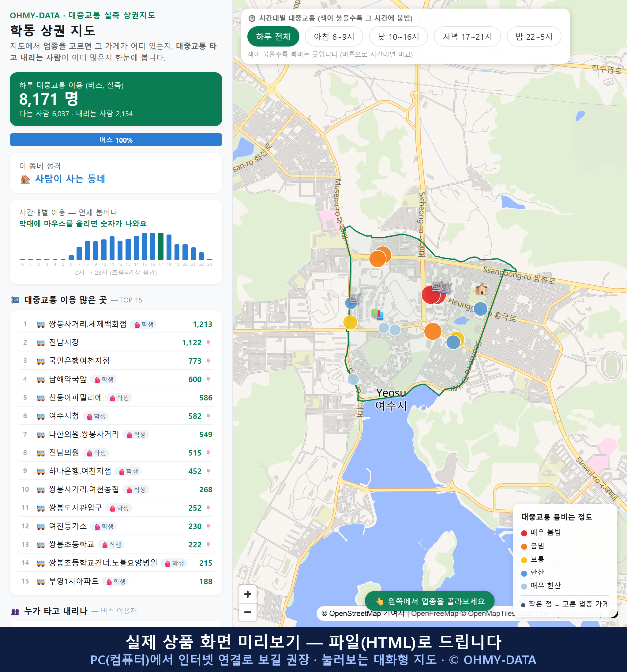Select the 저녁 17~21시 time tab
This screenshot has height=672, width=627.
(467, 36)
